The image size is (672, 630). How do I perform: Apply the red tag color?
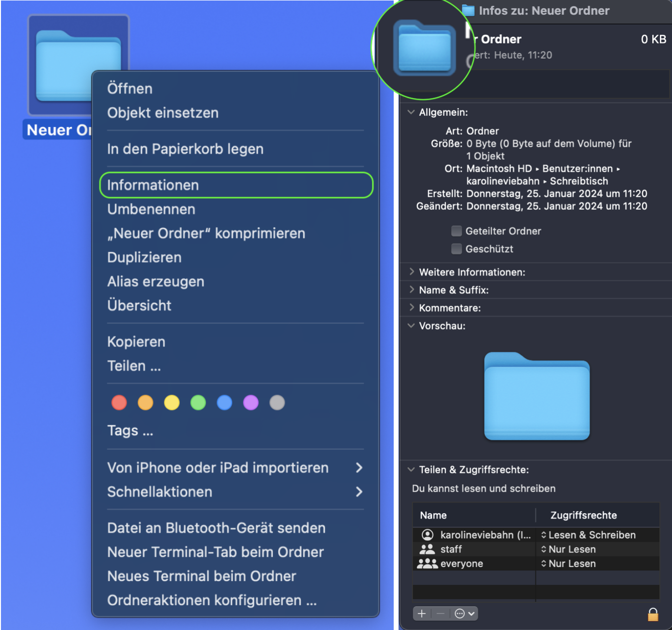(x=119, y=402)
